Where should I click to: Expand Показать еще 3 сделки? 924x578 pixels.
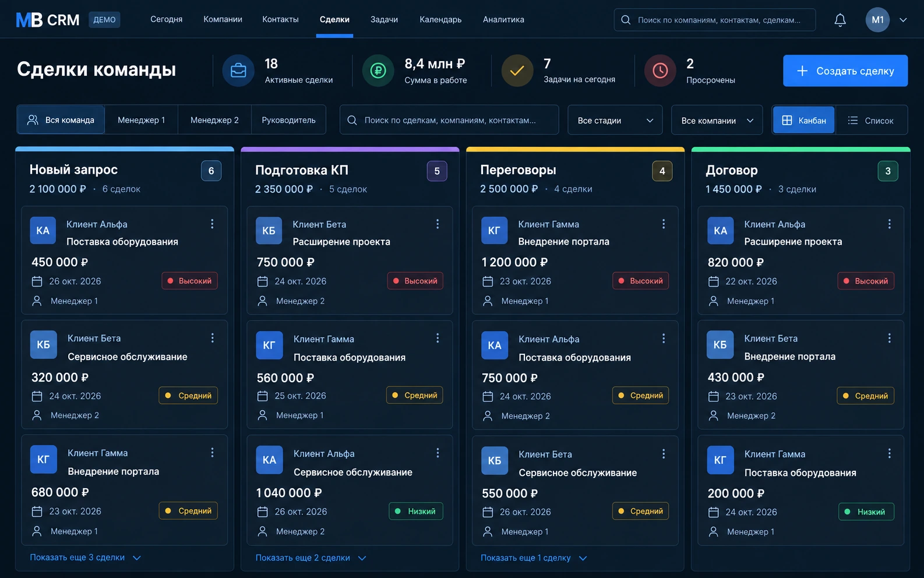point(85,558)
